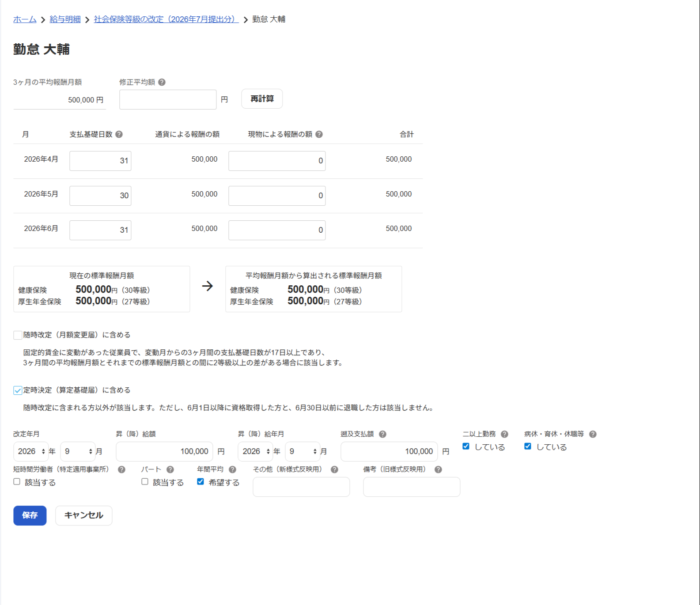Click 2026年5月 支払基礎日数 field
This screenshot has width=700, height=605.
tap(100, 196)
